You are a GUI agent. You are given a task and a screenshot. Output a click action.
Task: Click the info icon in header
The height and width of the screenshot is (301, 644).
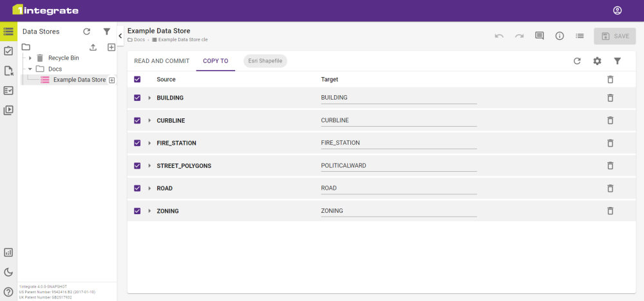point(560,36)
